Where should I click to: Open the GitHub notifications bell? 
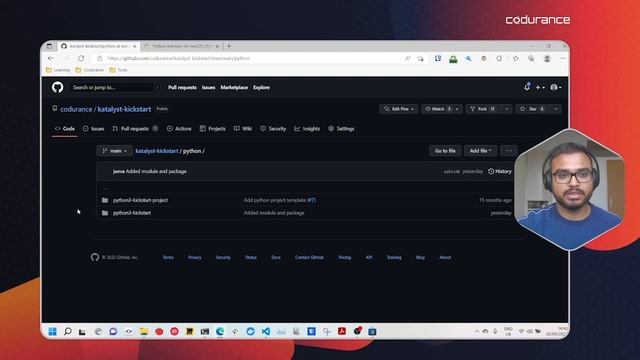[x=527, y=87]
